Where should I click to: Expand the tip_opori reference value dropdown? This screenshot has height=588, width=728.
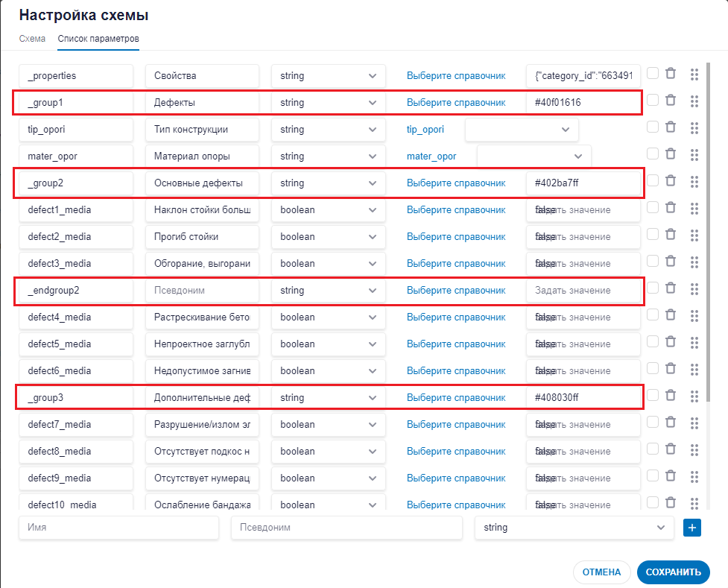pos(522,130)
